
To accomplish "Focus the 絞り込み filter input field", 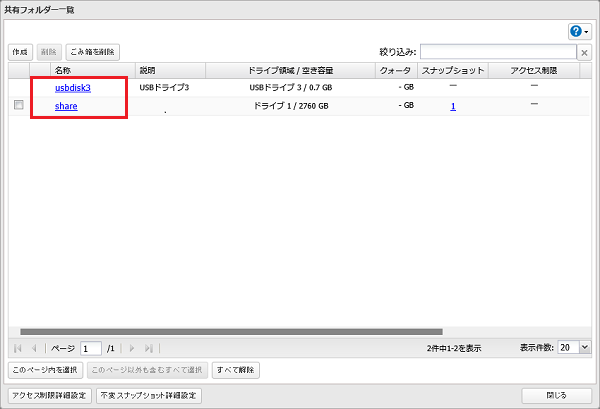I will coord(498,52).
